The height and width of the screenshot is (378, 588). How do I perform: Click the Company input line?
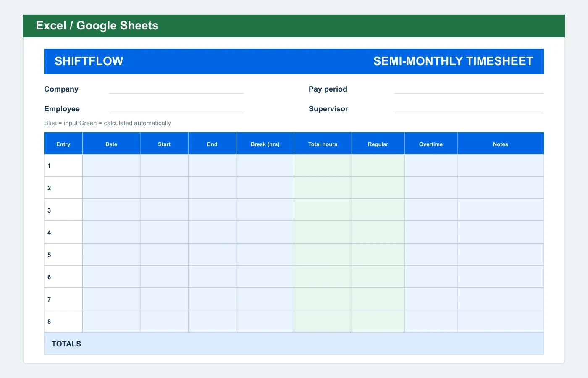click(x=176, y=89)
